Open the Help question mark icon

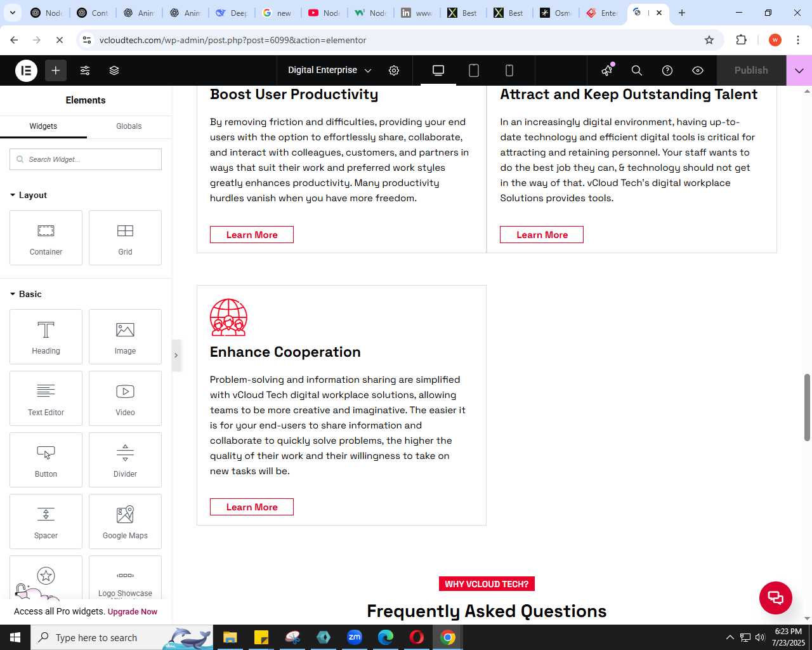pyautogui.click(x=667, y=70)
